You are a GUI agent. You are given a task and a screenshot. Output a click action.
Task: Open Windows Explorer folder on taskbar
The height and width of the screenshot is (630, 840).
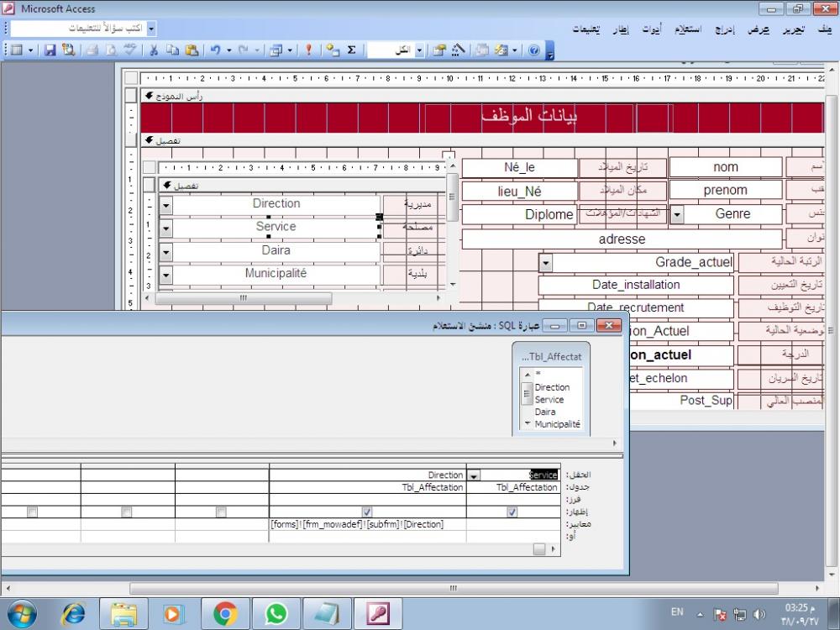(123, 613)
